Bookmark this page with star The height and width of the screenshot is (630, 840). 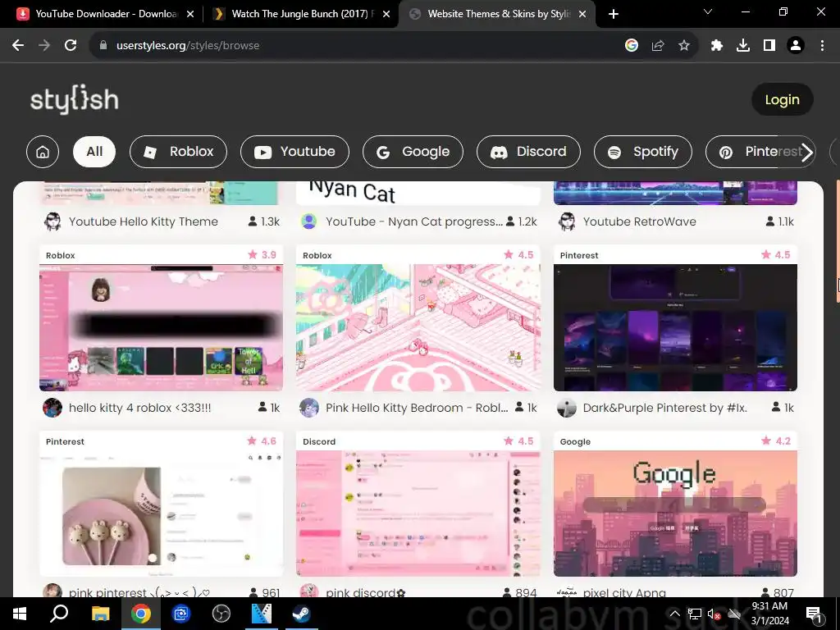pos(684,46)
